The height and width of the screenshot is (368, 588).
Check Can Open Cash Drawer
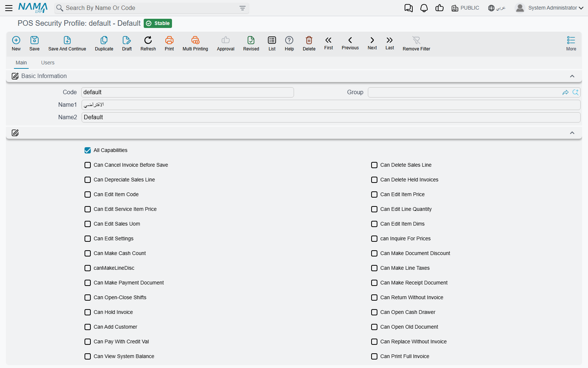pyautogui.click(x=374, y=312)
